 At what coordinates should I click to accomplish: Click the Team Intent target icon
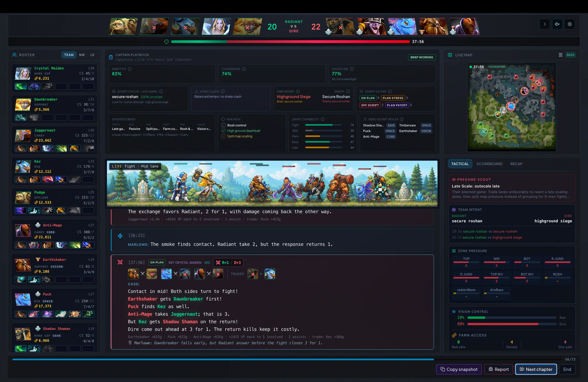pyautogui.click(x=454, y=210)
